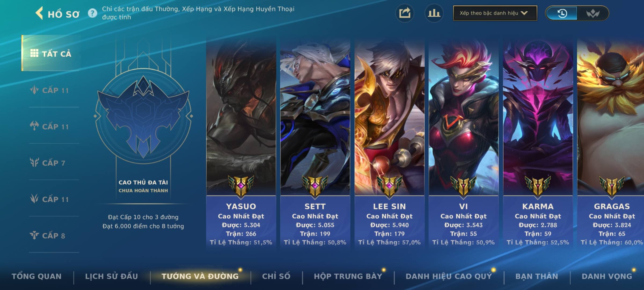This screenshot has width=644, height=290.
Task: Select the Tất Cả filter
Action: (x=51, y=53)
